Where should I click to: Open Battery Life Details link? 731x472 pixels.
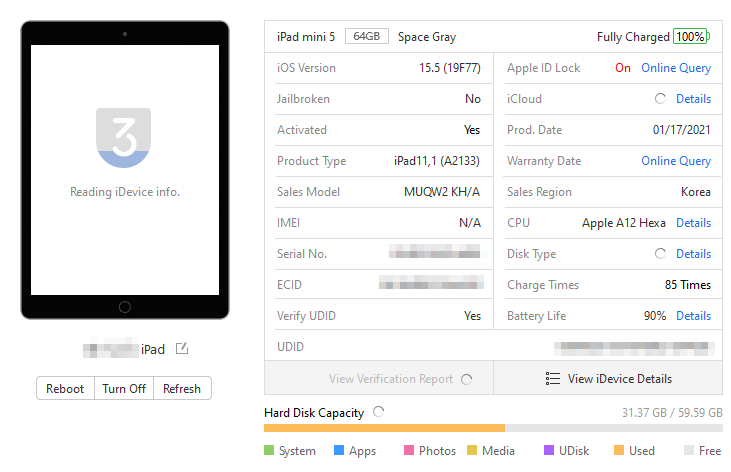[693, 316]
